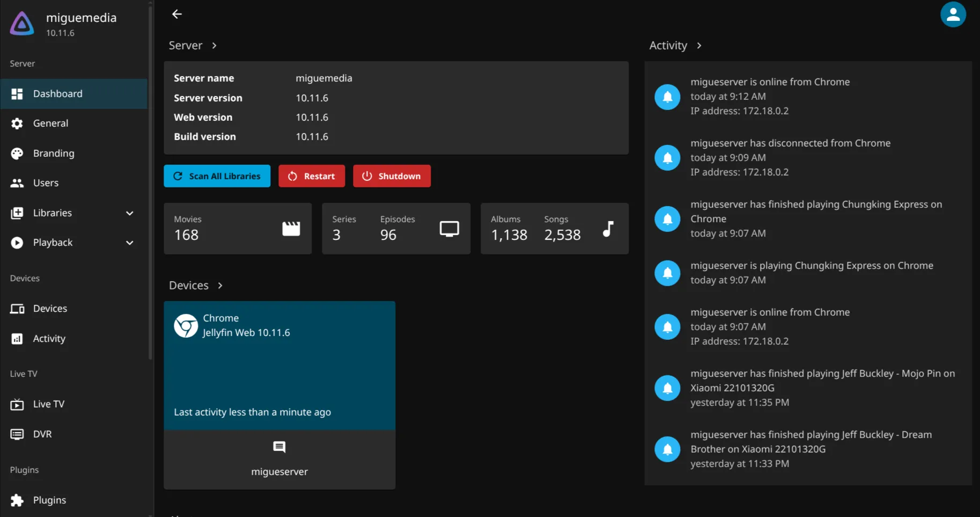
Task: Click bell for Dream Brother activity entry
Action: pos(667,449)
